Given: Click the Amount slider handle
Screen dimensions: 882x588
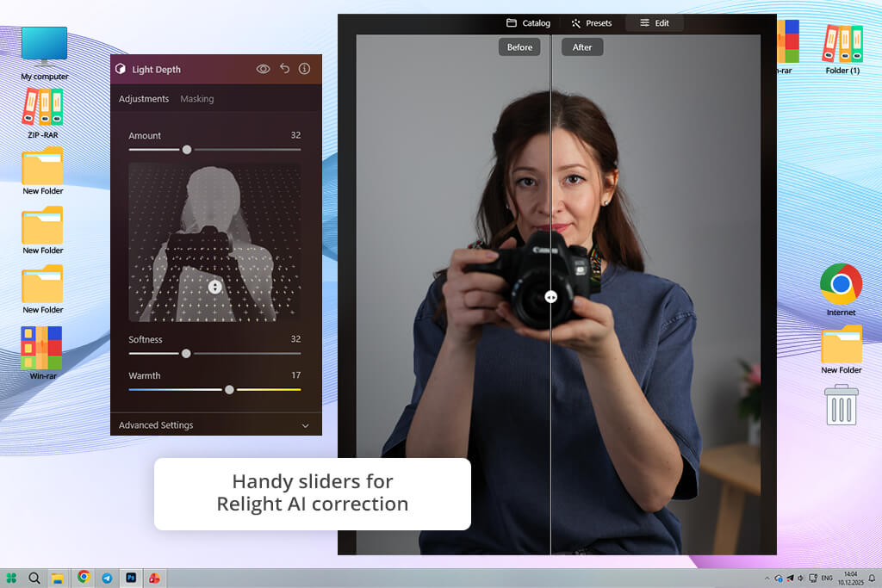Looking at the screenshot, I should 187,150.
